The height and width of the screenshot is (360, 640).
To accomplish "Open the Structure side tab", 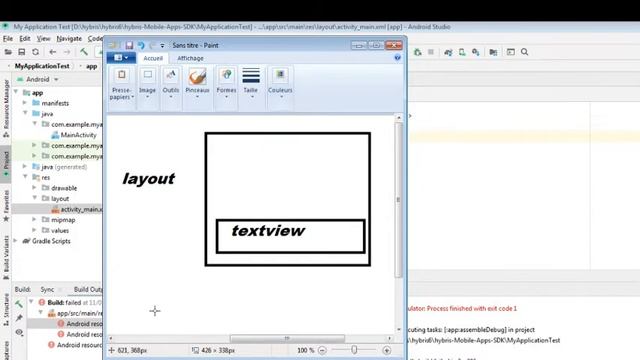I will pos(6,309).
